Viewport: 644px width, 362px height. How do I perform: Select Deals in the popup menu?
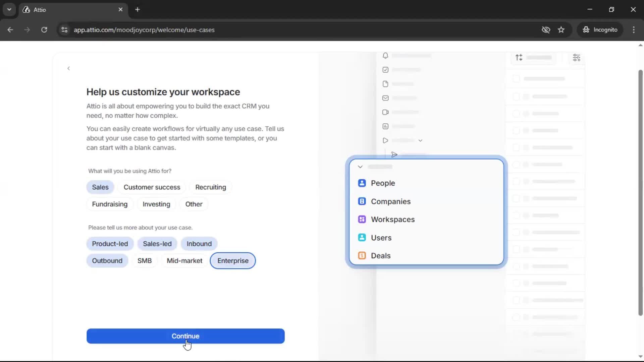point(381,255)
